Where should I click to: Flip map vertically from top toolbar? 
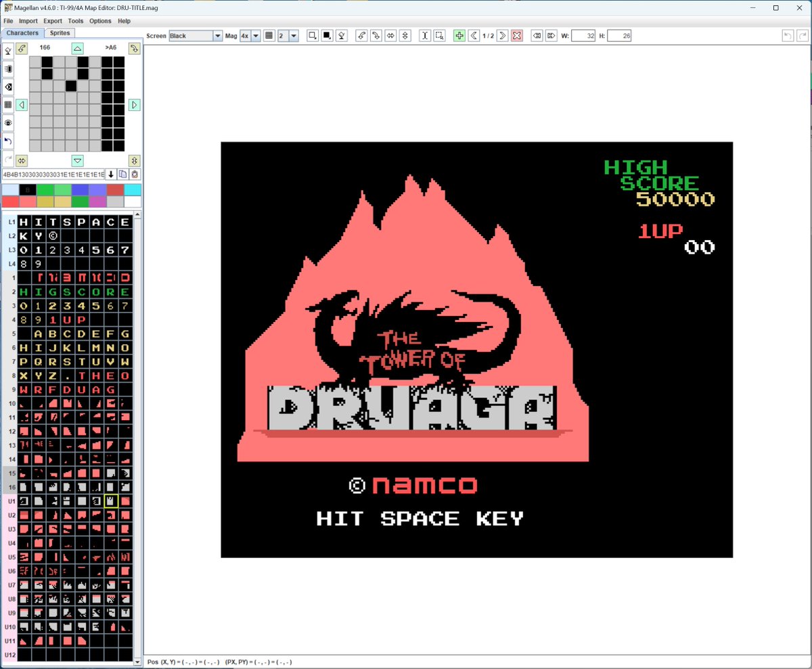(405, 36)
